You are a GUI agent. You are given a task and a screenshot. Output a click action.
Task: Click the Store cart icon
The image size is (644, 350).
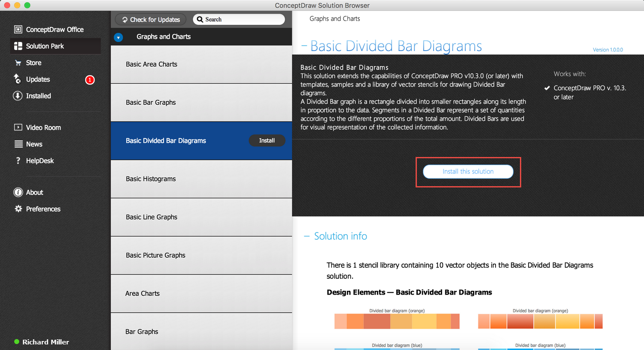click(x=18, y=63)
